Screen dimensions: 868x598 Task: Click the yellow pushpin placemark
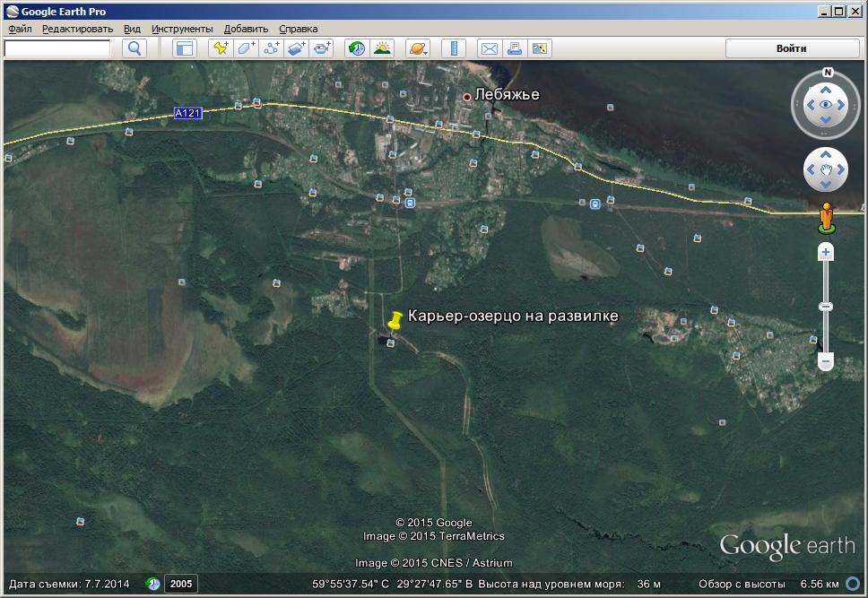coord(395,321)
